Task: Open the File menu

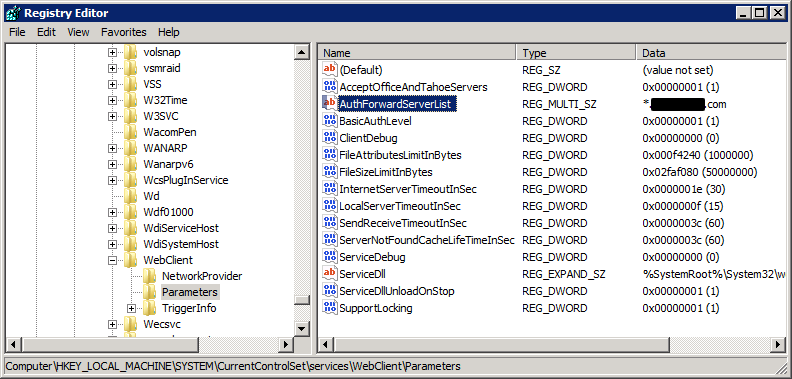Action: [17, 32]
